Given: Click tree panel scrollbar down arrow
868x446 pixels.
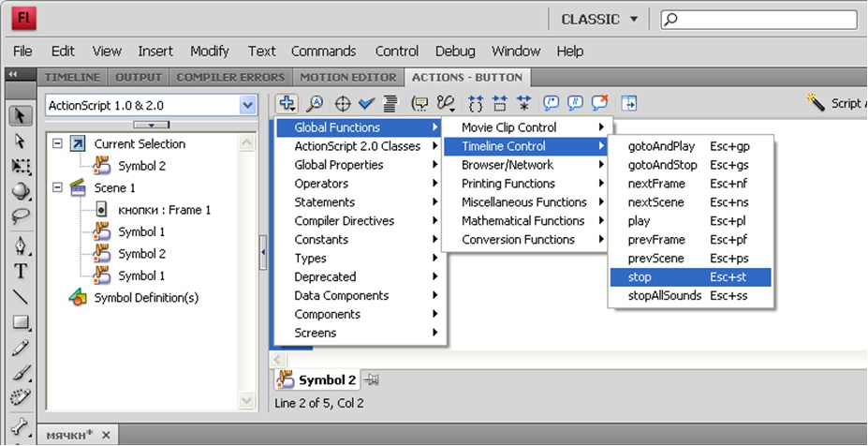Looking at the screenshot, I should click(x=246, y=399).
